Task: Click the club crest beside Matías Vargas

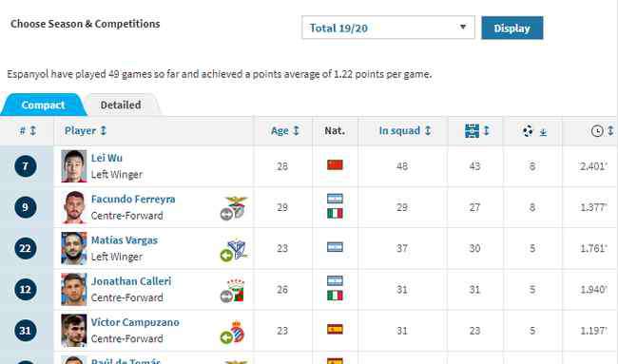Action: click(x=234, y=251)
